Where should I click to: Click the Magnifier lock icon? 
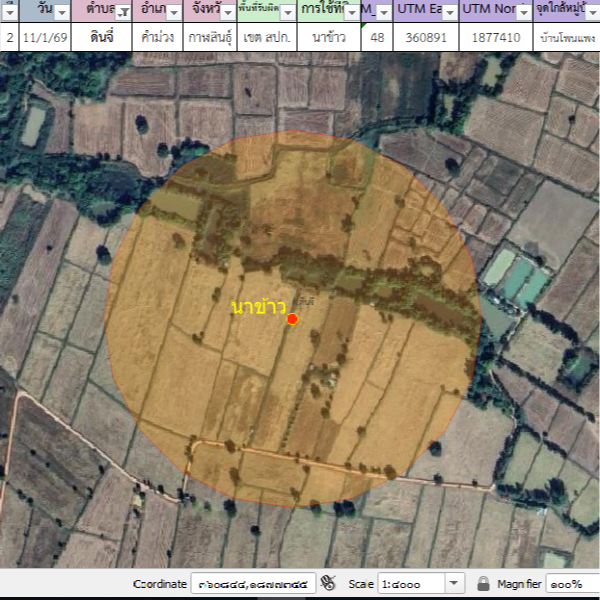(x=483, y=583)
